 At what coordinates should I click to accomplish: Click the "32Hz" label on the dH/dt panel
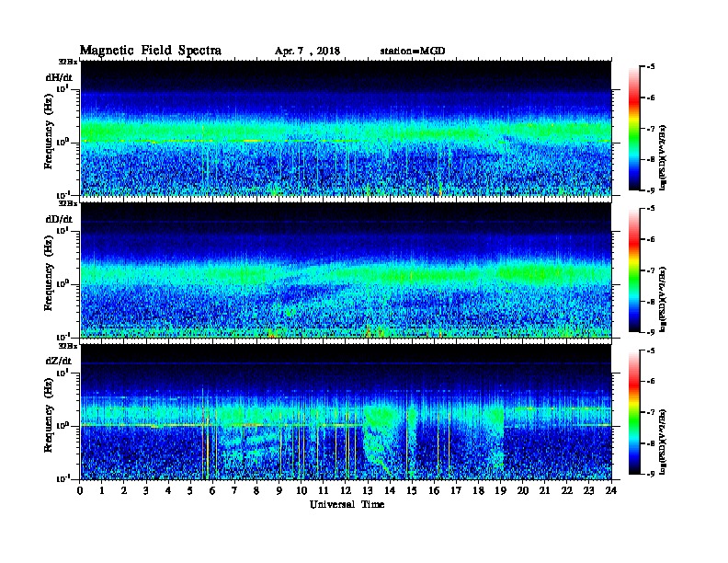pyautogui.click(x=68, y=62)
